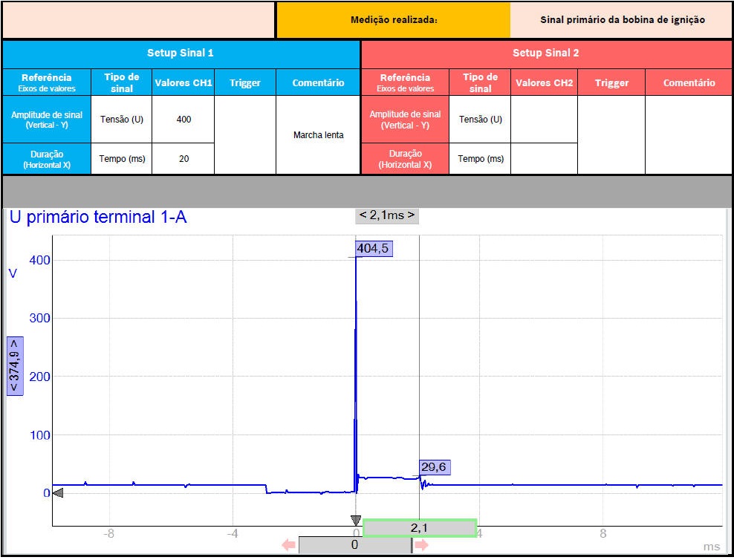
Task: Click the U primário terminal 1-A title
Action: pyautogui.click(x=97, y=218)
